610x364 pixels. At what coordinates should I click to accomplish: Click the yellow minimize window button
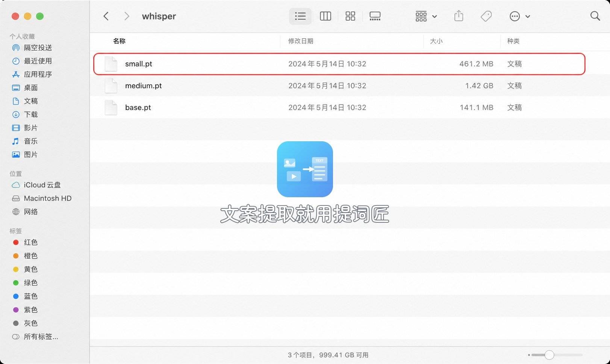click(27, 16)
